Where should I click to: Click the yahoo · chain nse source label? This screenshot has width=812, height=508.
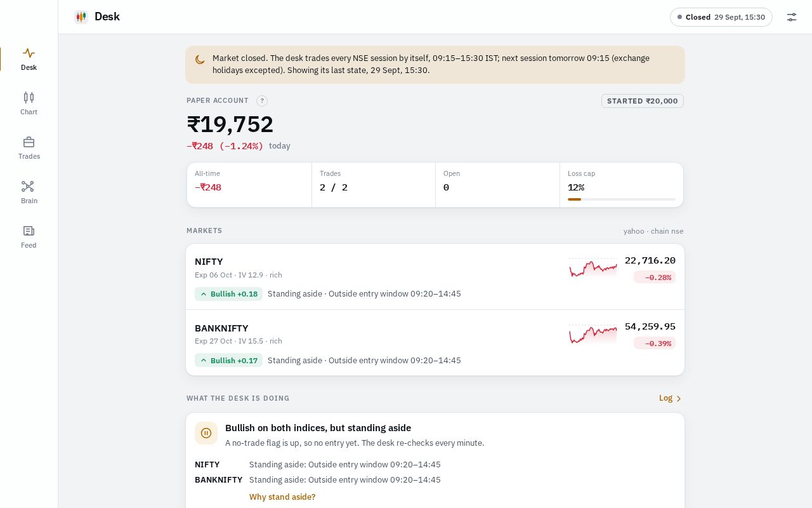coord(653,231)
